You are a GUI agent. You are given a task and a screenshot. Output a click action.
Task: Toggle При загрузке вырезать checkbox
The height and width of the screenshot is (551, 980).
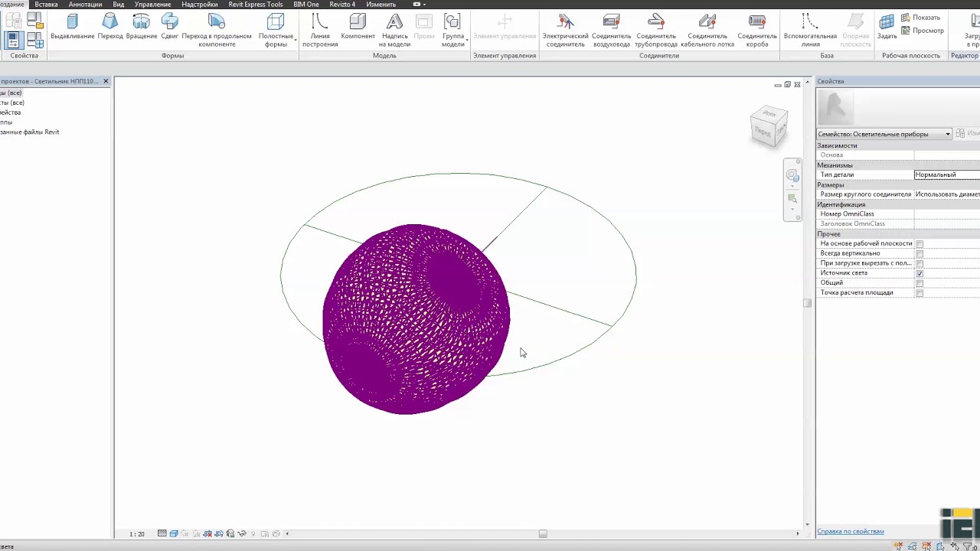click(920, 263)
